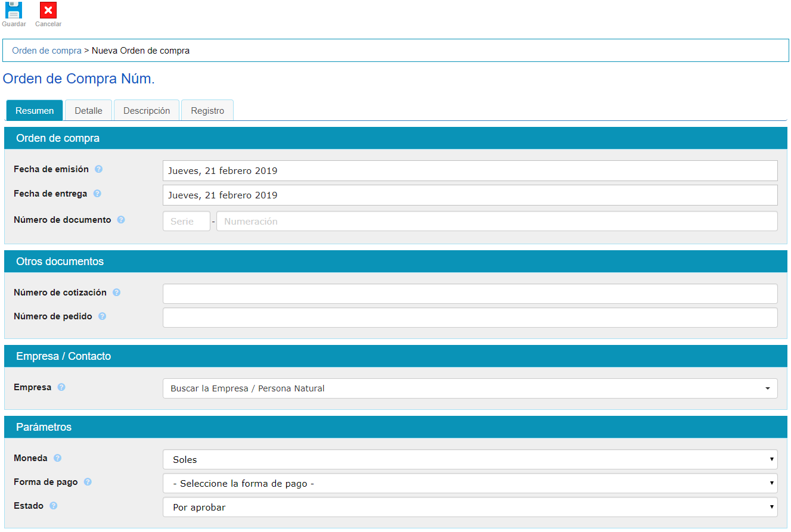The width and height of the screenshot is (791, 532).
Task: Click the Guardar floppy disk icon
Action: pos(14,10)
